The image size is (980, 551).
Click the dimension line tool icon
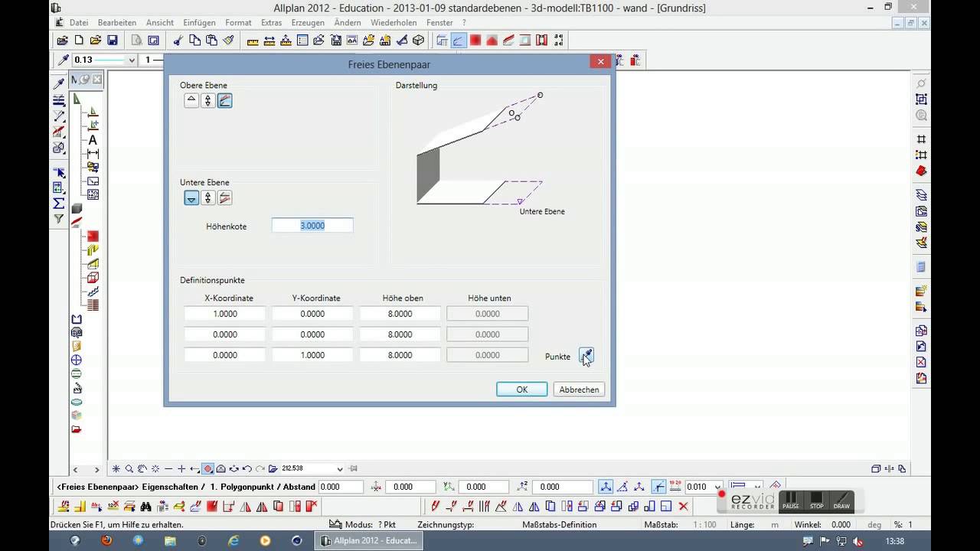point(93,154)
